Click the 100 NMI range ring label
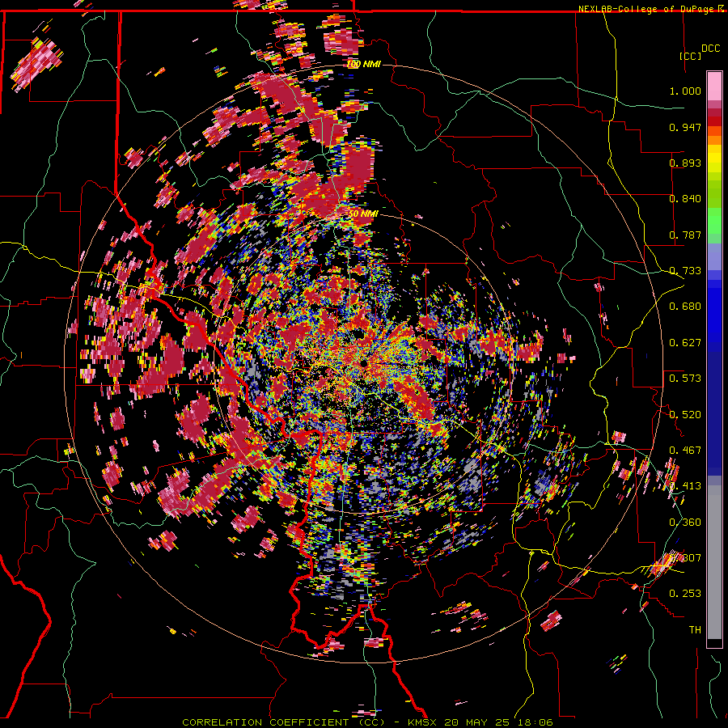The height and width of the screenshot is (728, 728). pos(363,64)
